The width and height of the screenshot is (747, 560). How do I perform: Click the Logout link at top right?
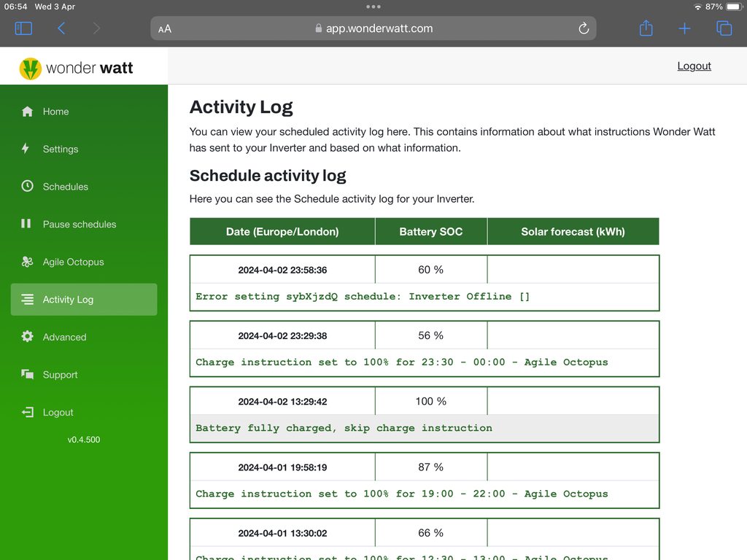point(694,66)
